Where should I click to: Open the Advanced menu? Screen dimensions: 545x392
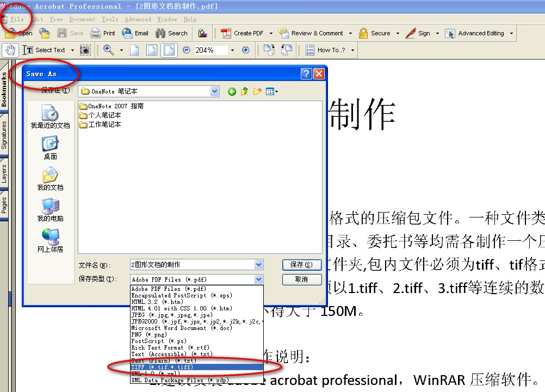click(x=138, y=19)
